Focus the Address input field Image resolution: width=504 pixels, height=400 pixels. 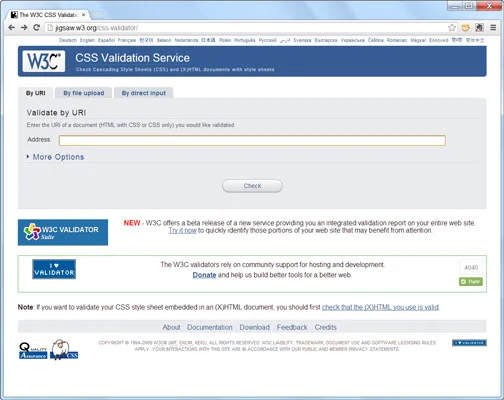pos(252,140)
